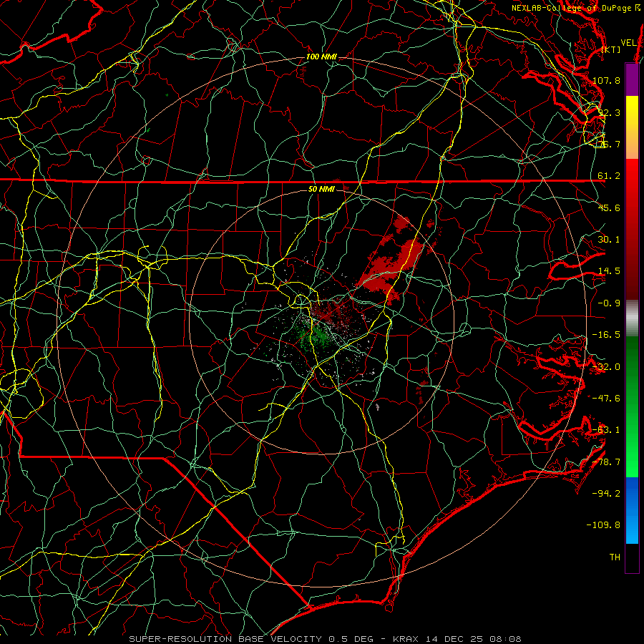644x644 pixels.
Task: Click the NEXLAB-College of DuPage label
Action: (x=576, y=8)
